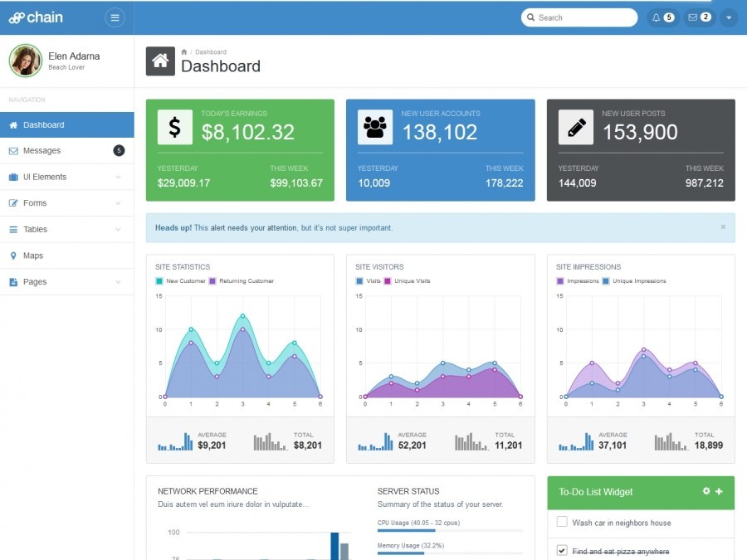Focus the Search input field

pyautogui.click(x=579, y=17)
